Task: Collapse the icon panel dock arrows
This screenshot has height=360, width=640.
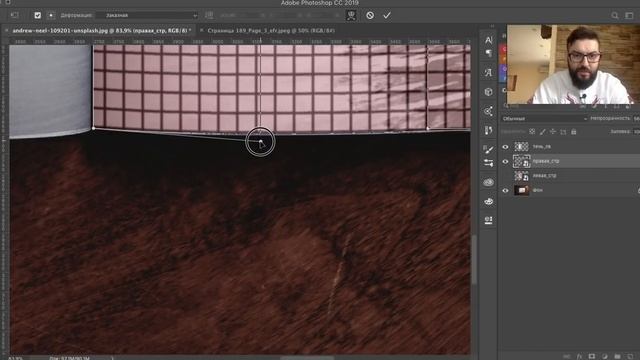Action: 492,26
